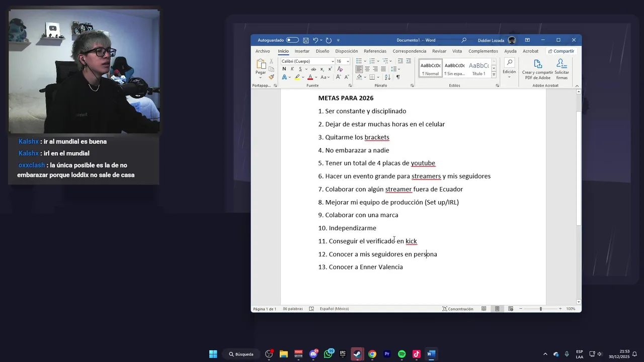Collapse the ribbon with the chevron arrow
The image size is (644, 362).
pyautogui.click(x=576, y=85)
